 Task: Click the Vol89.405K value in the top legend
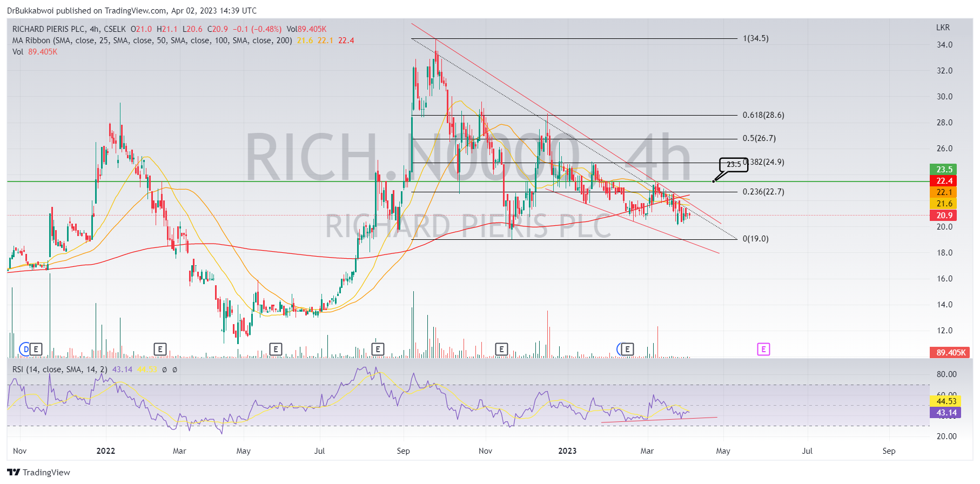point(306,29)
